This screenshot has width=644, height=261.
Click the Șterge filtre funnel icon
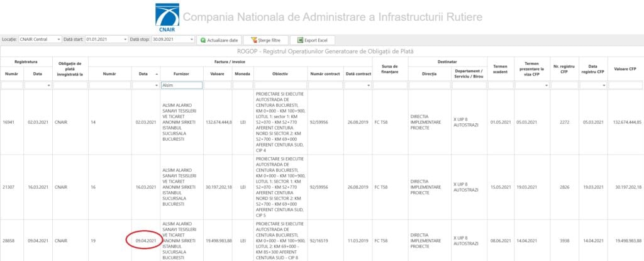250,40
